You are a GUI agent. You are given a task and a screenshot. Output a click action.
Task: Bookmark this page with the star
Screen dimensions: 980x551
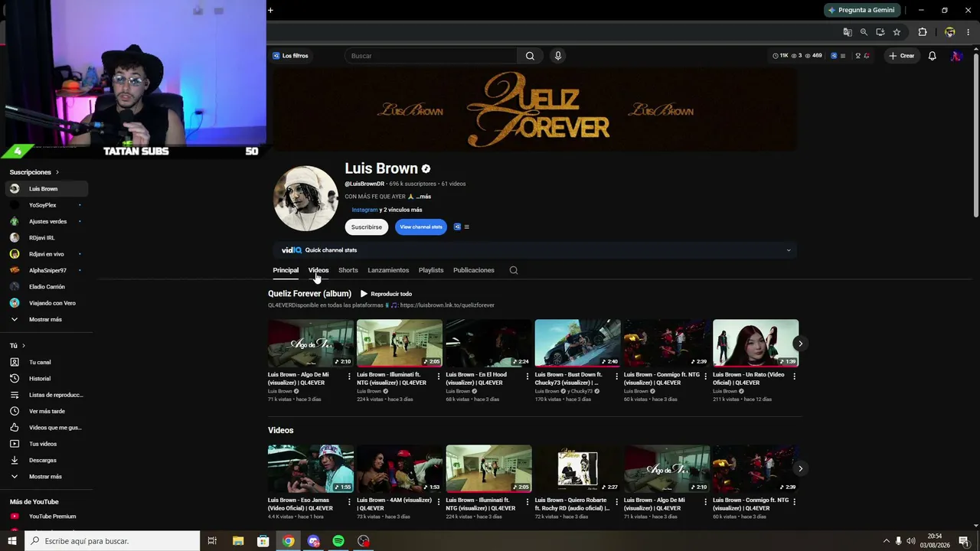click(x=897, y=32)
